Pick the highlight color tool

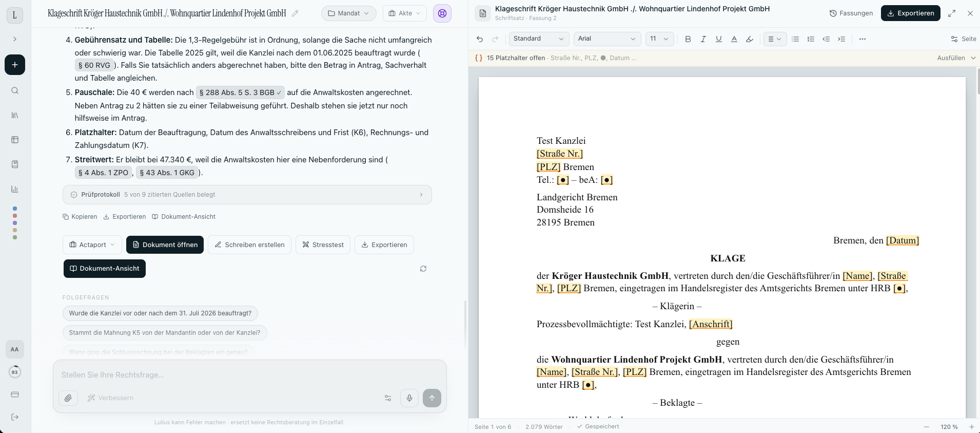tap(750, 39)
